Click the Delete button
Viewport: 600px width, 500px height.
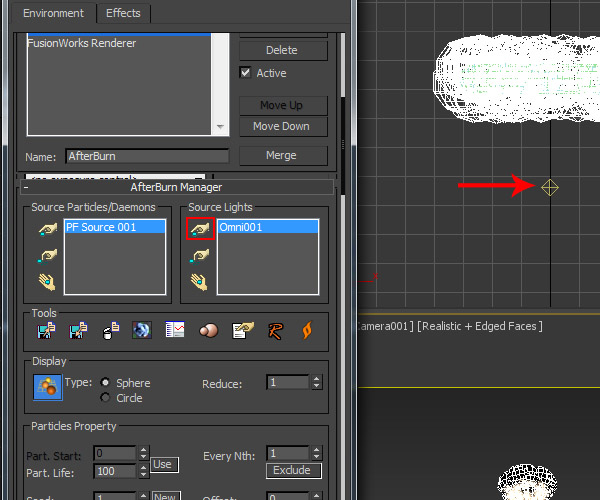(x=283, y=50)
